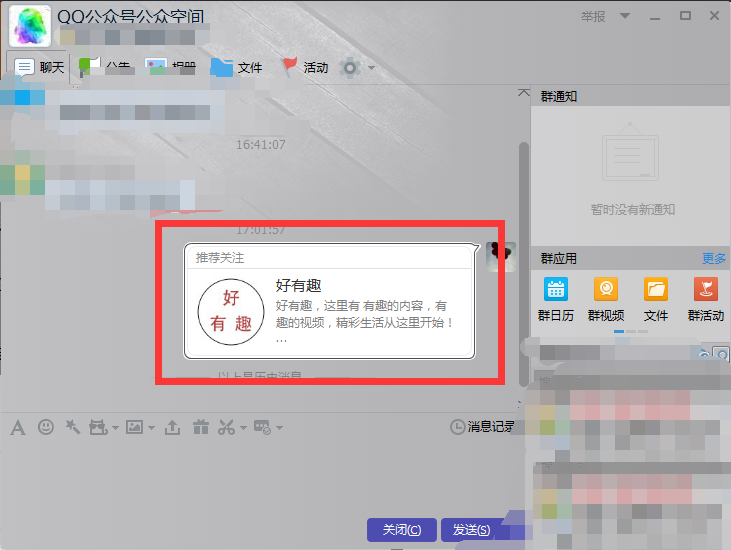Click the group avatar at top left
Image resolution: width=731 pixels, height=550 pixels.
click(x=30, y=26)
